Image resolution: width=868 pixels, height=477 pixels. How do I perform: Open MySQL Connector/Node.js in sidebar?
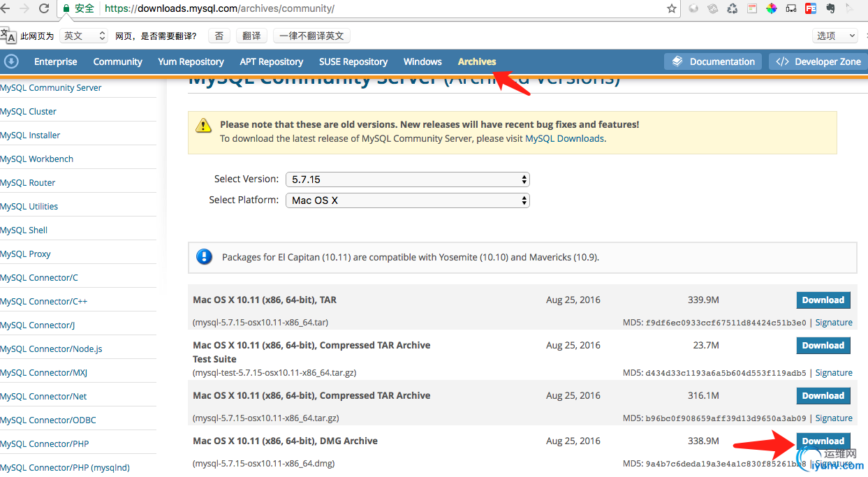[x=52, y=349]
